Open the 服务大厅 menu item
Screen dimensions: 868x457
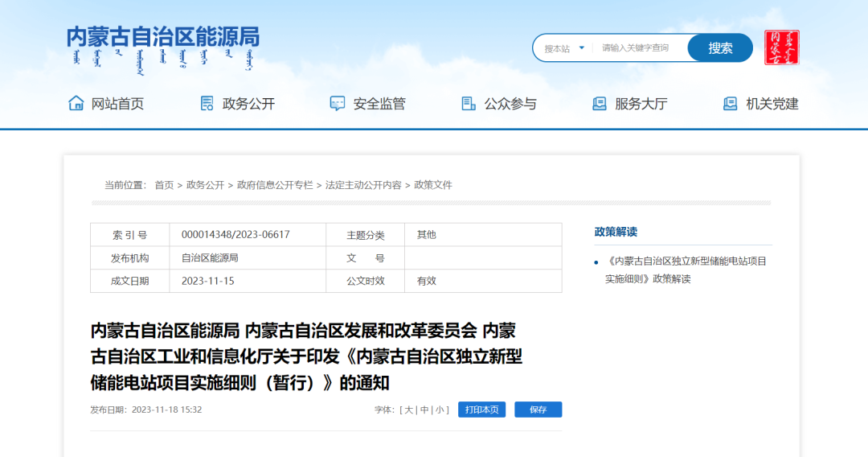coord(641,104)
